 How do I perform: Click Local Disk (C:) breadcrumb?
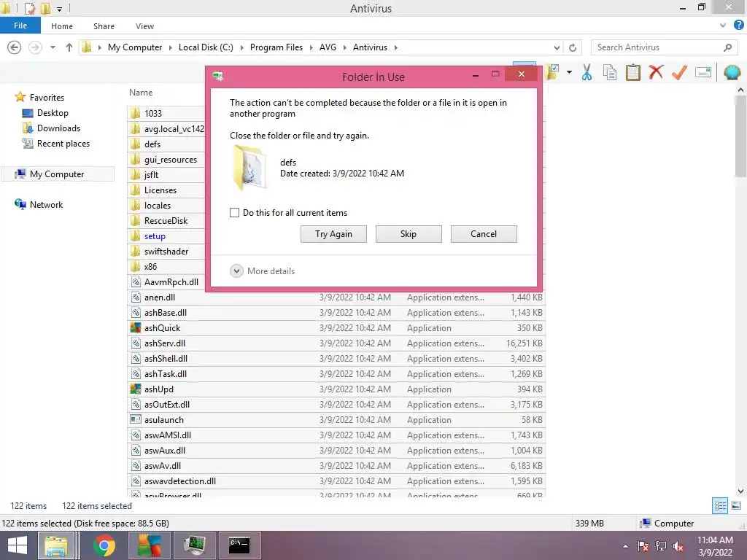[206, 47]
